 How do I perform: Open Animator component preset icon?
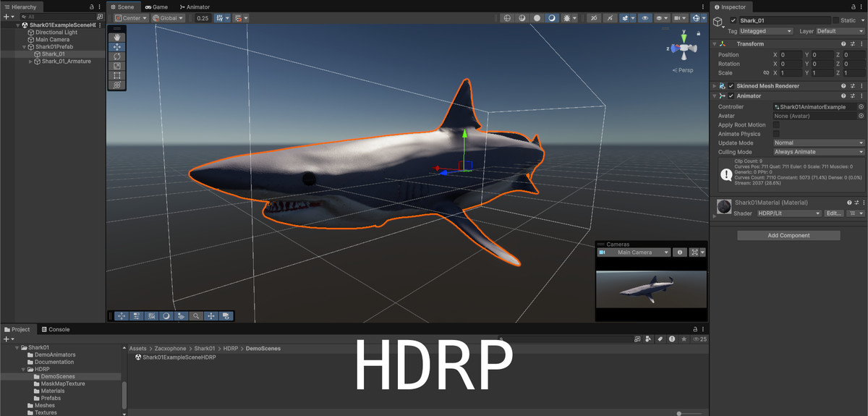853,95
